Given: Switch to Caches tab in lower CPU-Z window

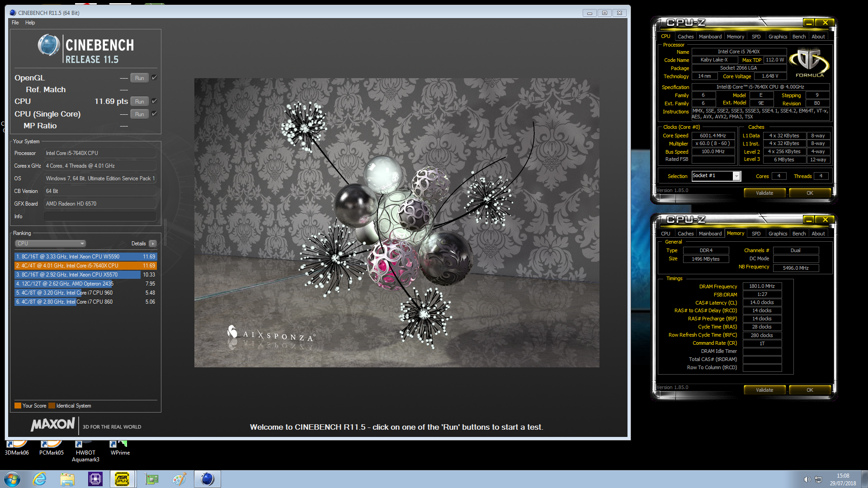Looking at the screenshot, I should pos(685,234).
